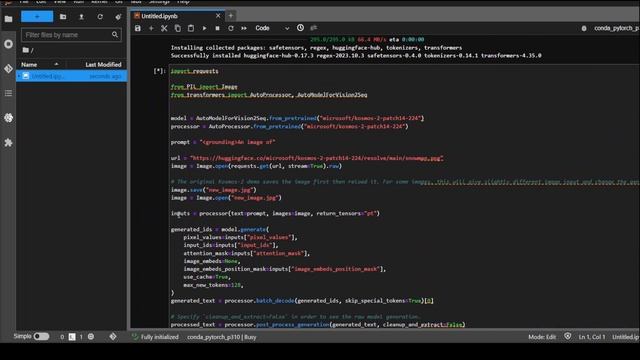Switch to the Untitled.ipynb notebook tab

click(x=160, y=16)
